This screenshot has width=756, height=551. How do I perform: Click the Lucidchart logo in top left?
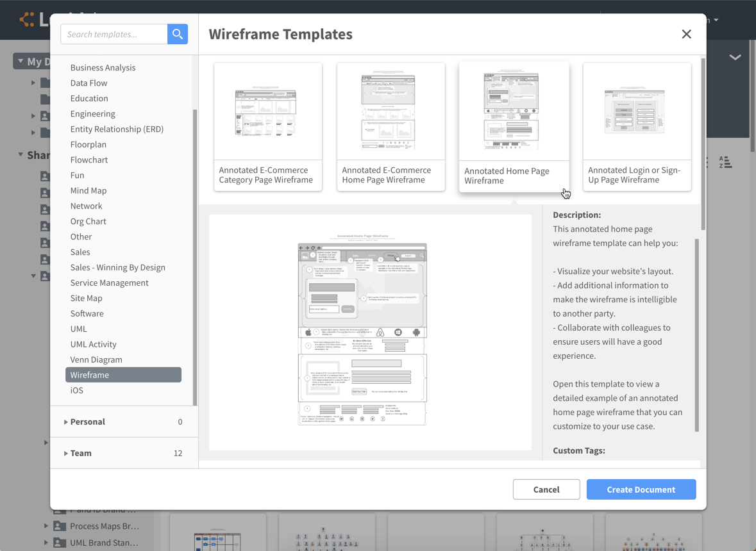point(26,19)
